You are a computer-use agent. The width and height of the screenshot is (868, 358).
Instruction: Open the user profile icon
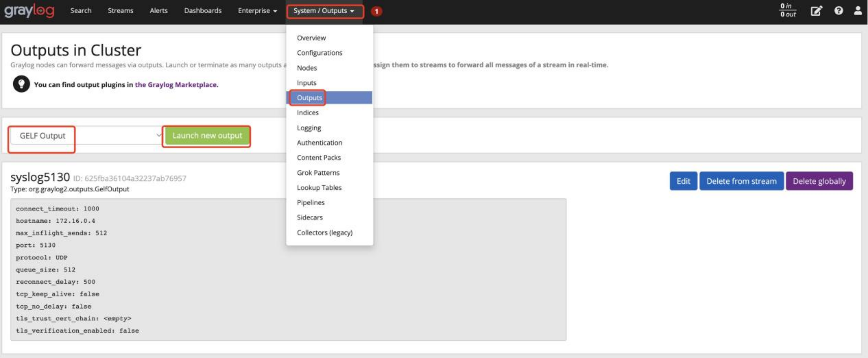pos(858,11)
